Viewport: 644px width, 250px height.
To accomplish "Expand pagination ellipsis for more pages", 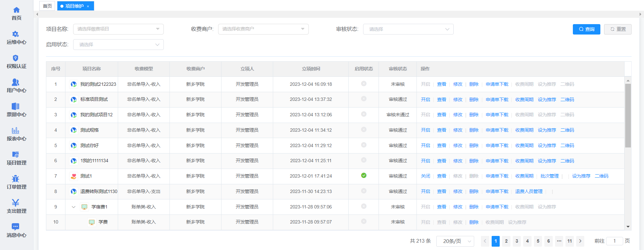I will pyautogui.click(x=559, y=241).
